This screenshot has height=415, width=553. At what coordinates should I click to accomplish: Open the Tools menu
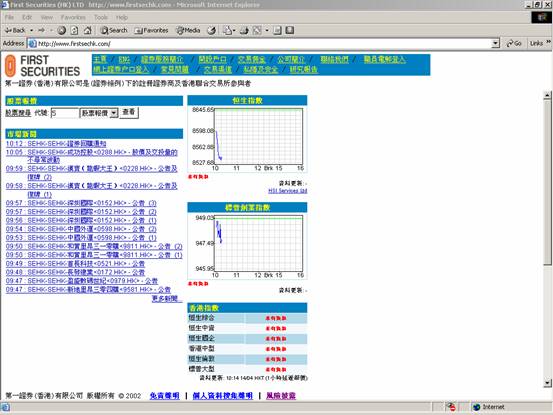pos(101,17)
